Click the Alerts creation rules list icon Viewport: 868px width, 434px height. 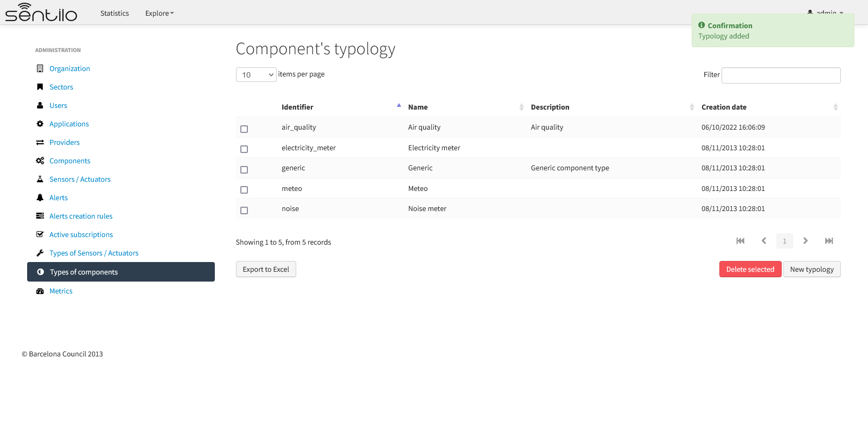point(40,216)
